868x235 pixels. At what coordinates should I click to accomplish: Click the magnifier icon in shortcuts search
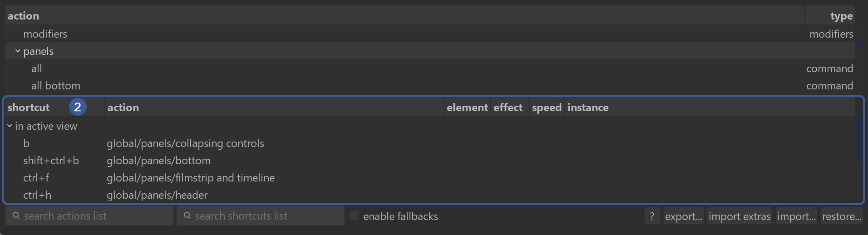(187, 216)
